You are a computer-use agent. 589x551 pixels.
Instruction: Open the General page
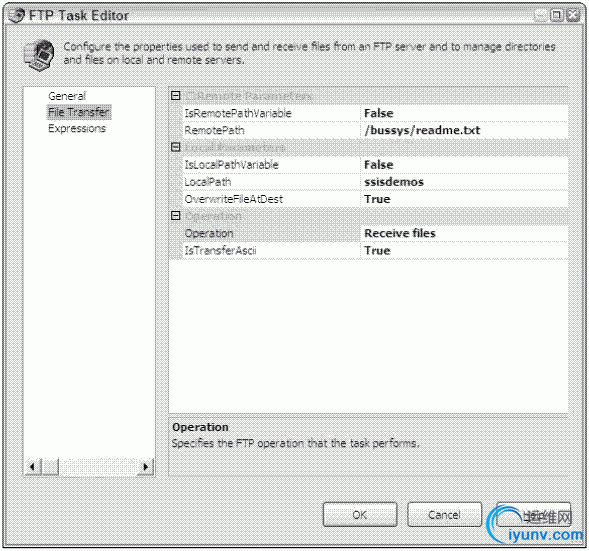tap(67, 96)
